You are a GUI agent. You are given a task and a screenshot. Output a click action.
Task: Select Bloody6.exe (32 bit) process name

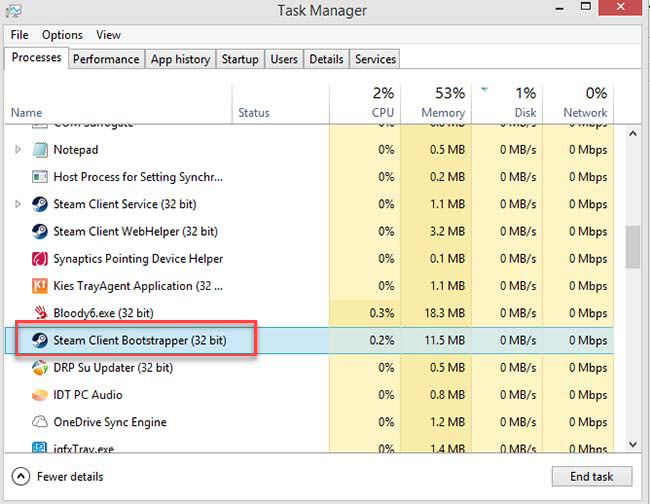point(103,313)
